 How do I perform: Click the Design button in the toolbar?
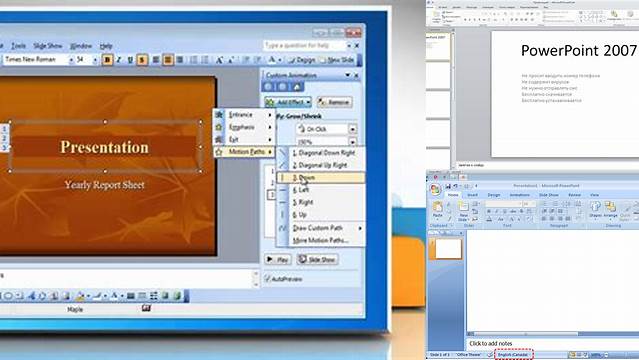pos(302,60)
